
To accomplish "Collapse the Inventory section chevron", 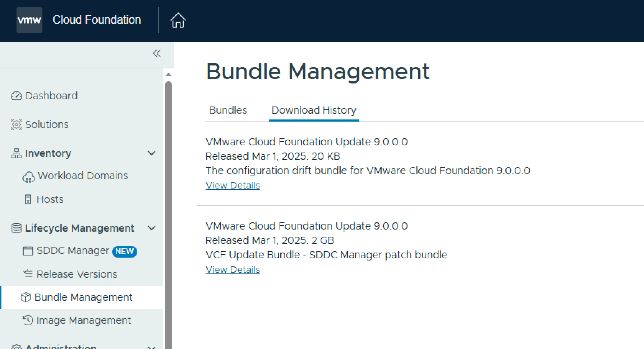I will (152, 153).
